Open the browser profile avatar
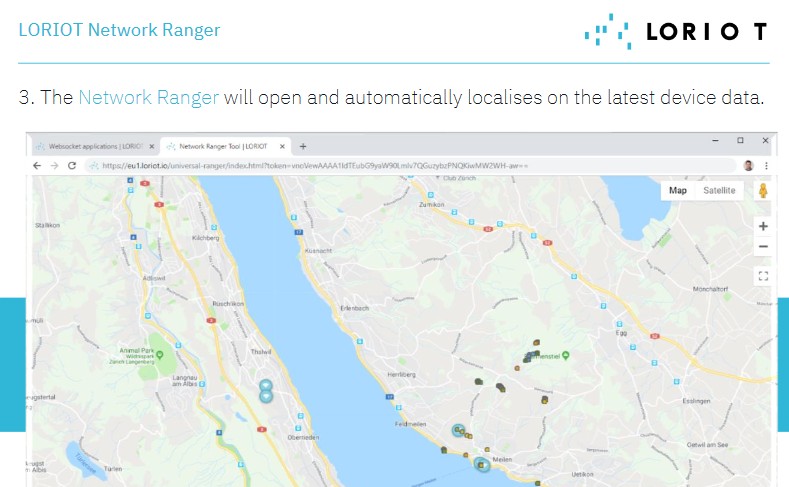Screen dimensions: 789x487 tap(749, 166)
